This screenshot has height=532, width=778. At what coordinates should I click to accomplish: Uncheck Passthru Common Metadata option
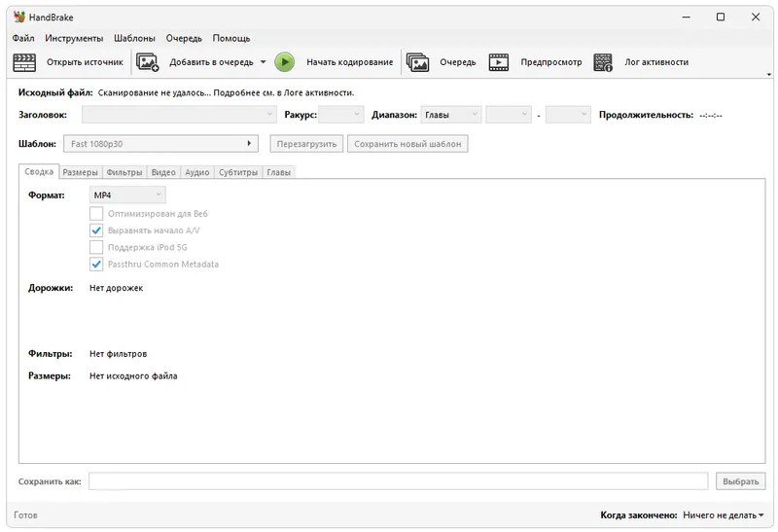[96, 265]
